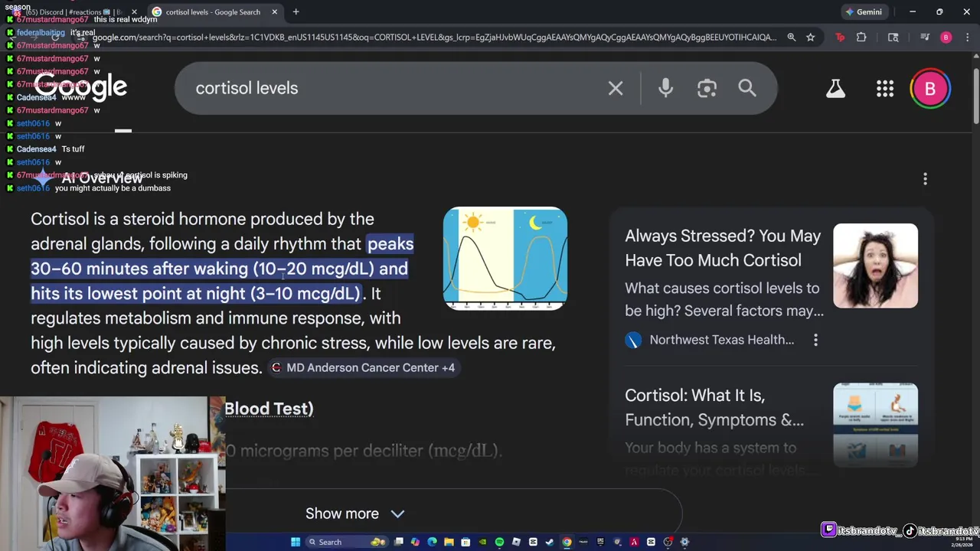Image resolution: width=980 pixels, height=551 pixels.
Task: Open the zoom magnifier in address bar
Action: (791, 37)
